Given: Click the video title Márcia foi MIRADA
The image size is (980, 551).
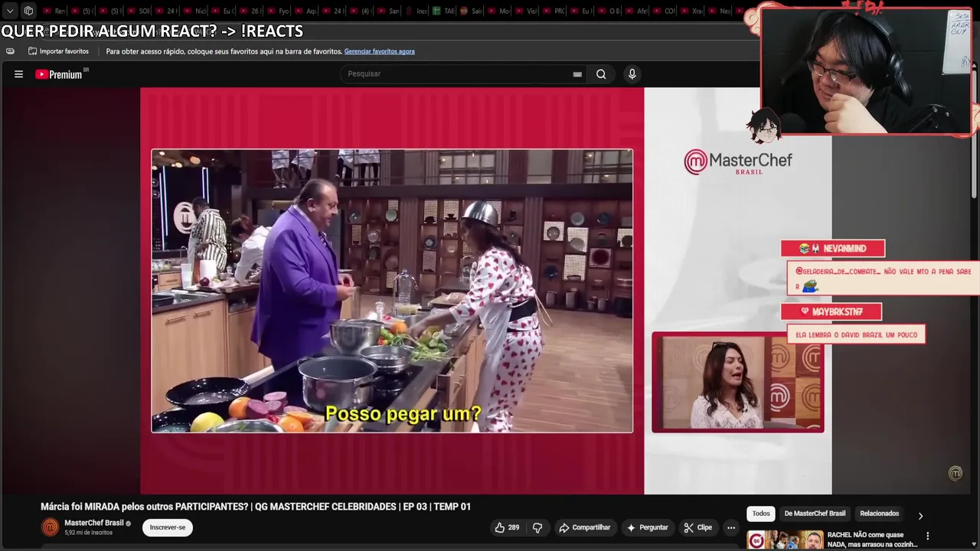Looking at the screenshot, I should [x=256, y=507].
